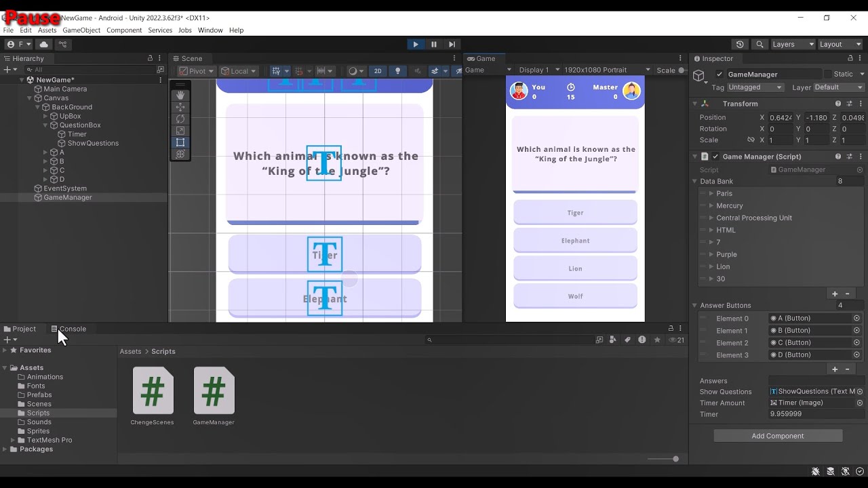Toggle the Inspector lock icon
868x488 pixels.
pyautogui.click(x=850, y=58)
